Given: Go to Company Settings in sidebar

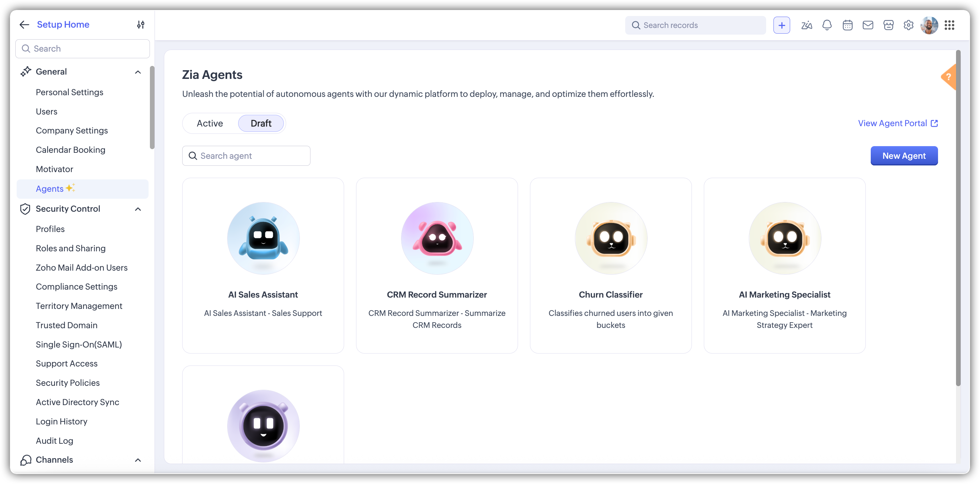Looking at the screenshot, I should (x=72, y=130).
